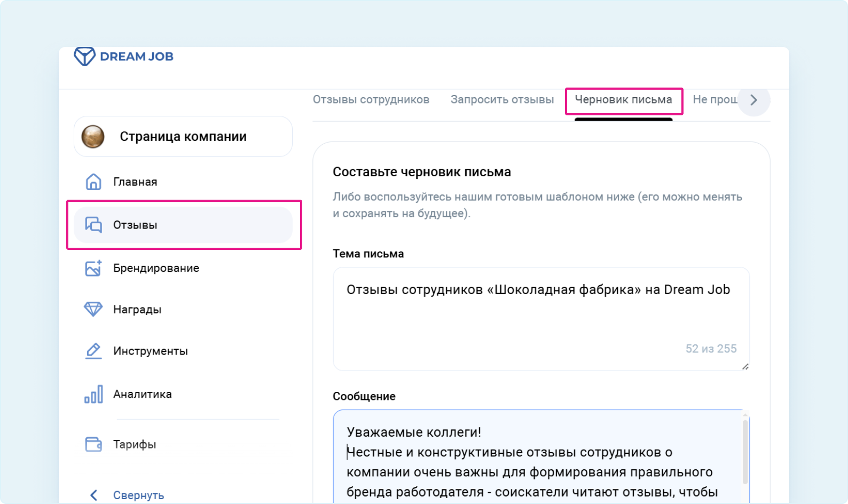Click the company avatar thumbnail
Image resolution: width=848 pixels, height=504 pixels.
click(x=93, y=137)
